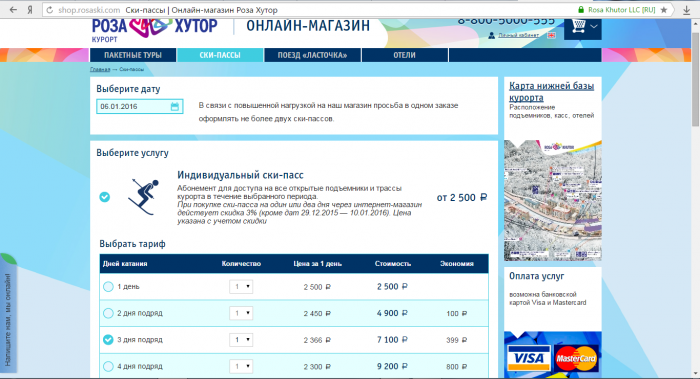Click the scrollbar up arrow
700x379 pixels.
(695, 25)
